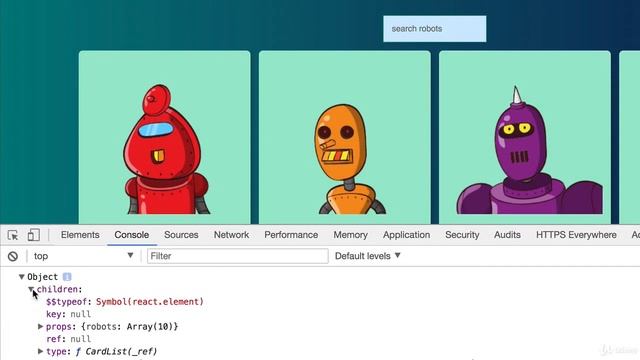Collapse the children property arrow

point(31,289)
